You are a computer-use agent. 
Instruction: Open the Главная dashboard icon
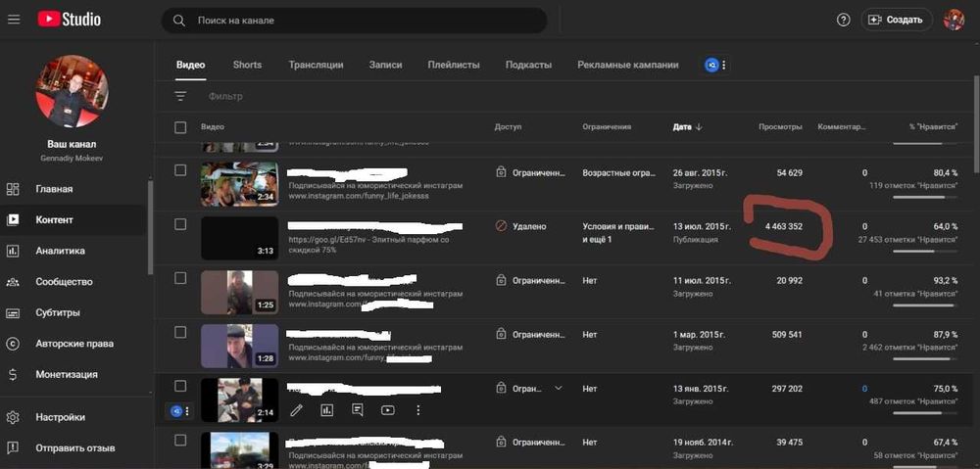tap(13, 189)
